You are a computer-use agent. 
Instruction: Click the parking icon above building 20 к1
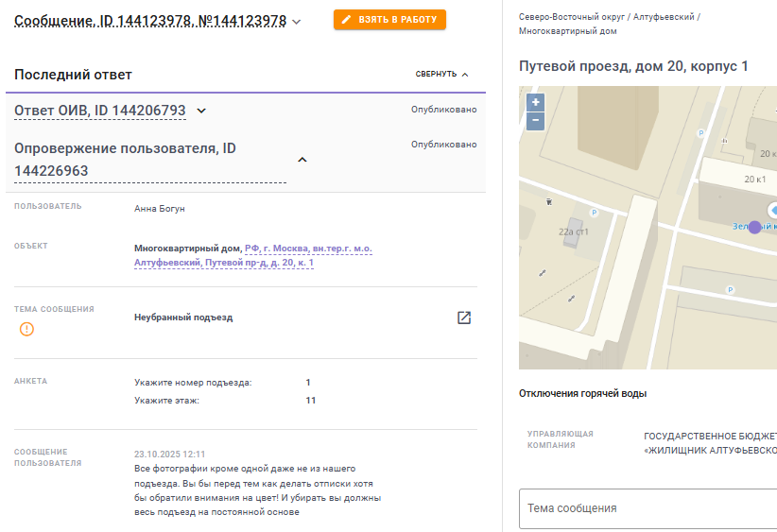coord(700,133)
